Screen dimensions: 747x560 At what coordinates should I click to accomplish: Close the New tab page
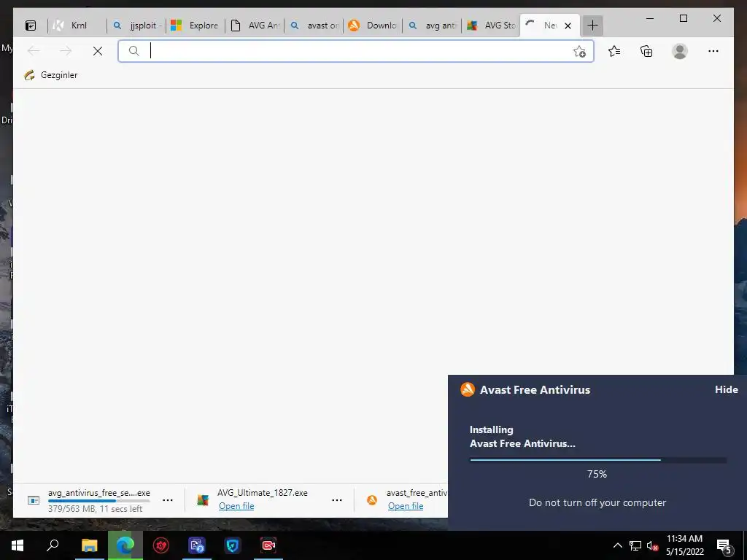pos(568,26)
